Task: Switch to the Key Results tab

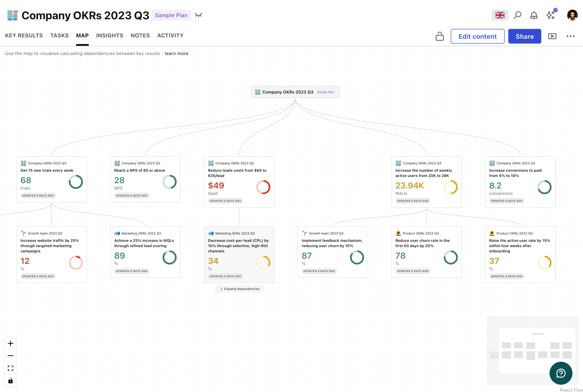Action: pos(24,36)
